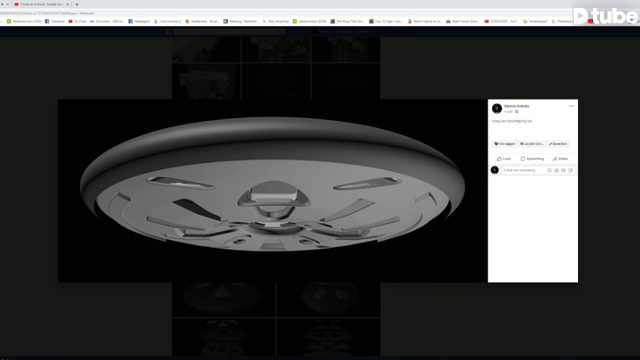Screen dimensions: 640x360
Task: Open the 'Watch Series Online' bookmark
Action: pyautogui.click(x=463, y=21)
